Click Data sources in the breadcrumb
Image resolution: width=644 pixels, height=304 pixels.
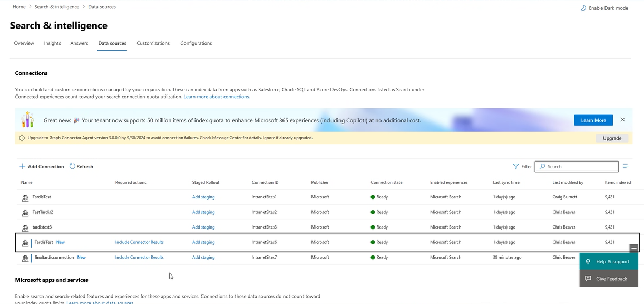[102, 7]
